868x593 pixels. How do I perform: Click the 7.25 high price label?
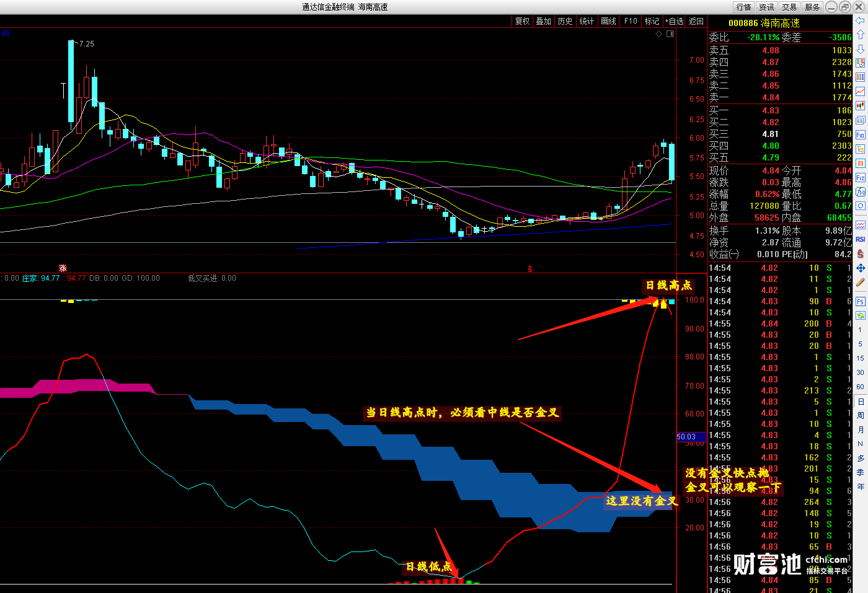[87, 44]
